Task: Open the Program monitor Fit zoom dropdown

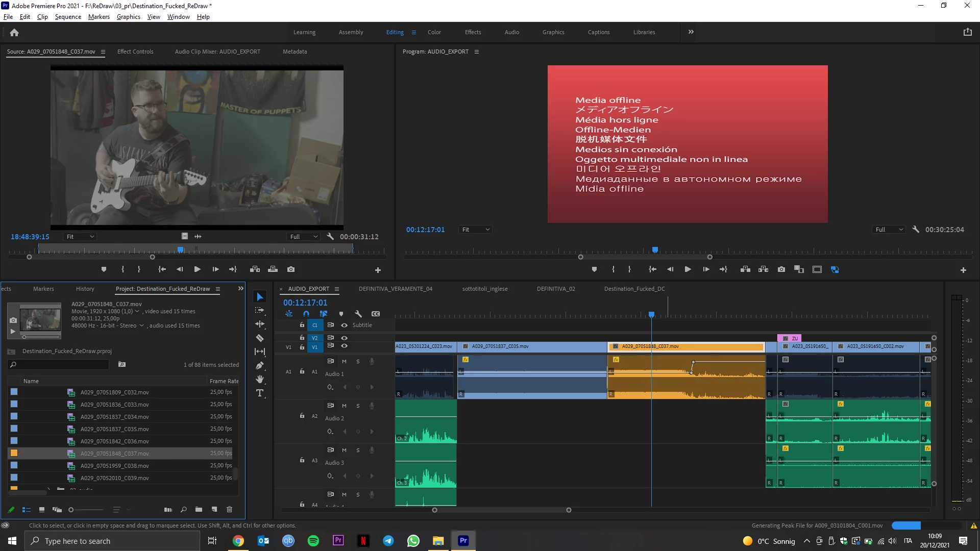Action: [x=475, y=230]
